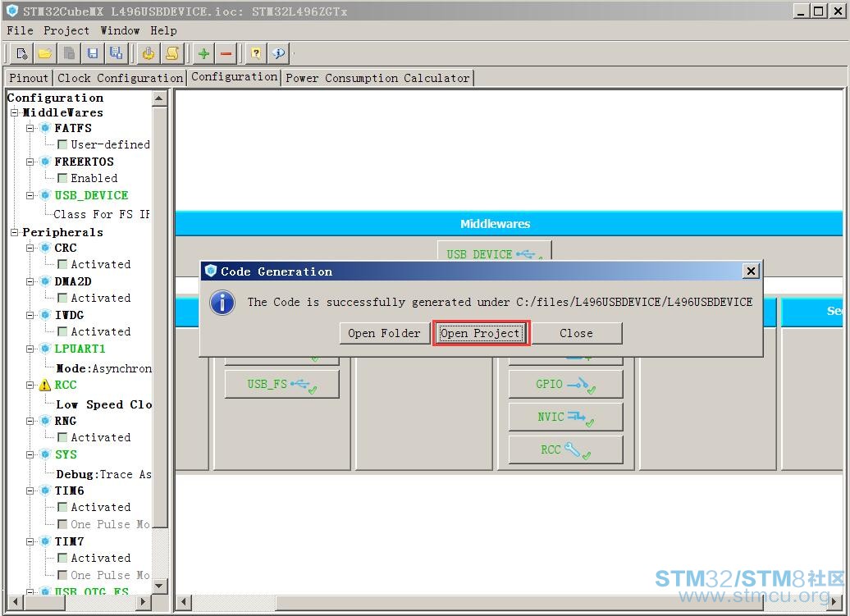850x616 pixels.
Task: Tick the TIM6 Activated checkbox
Action: point(62,507)
